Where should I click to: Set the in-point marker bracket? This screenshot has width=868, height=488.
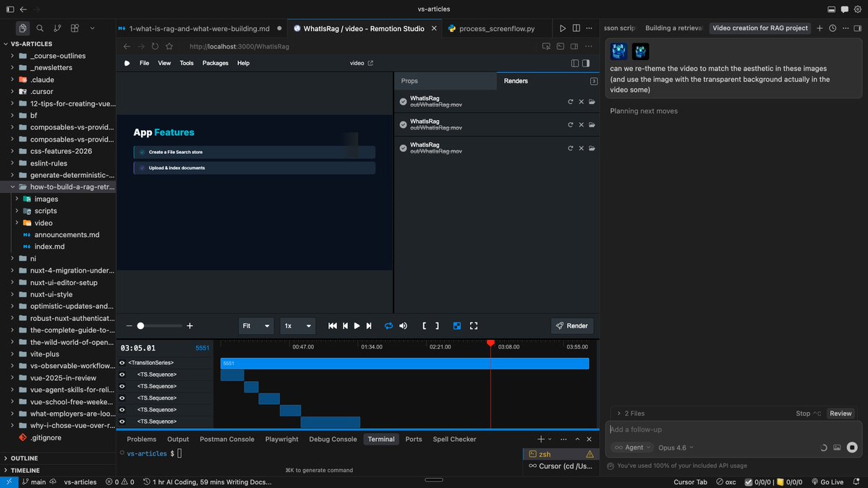click(x=425, y=326)
